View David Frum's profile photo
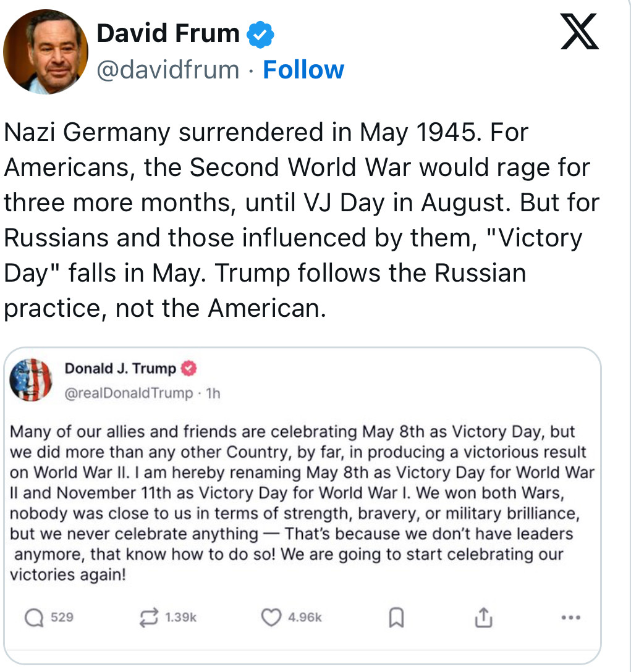Screen dimensions: 631x672 tap(46, 52)
